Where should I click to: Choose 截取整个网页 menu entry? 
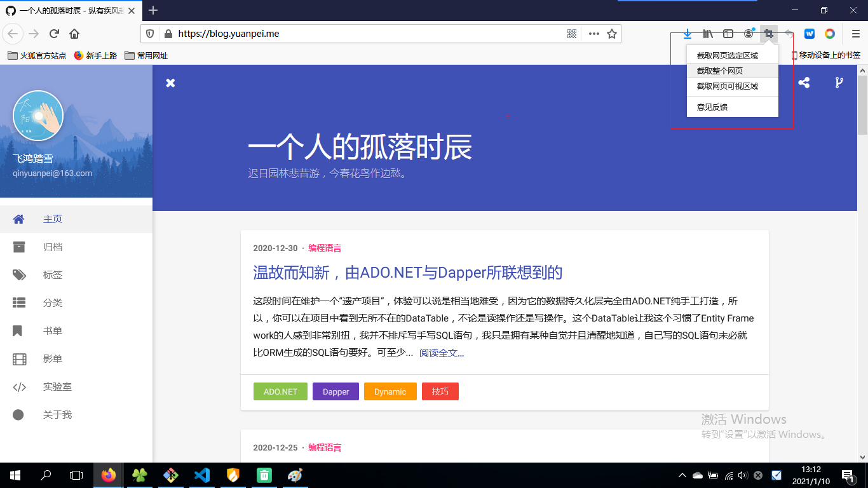(733, 71)
